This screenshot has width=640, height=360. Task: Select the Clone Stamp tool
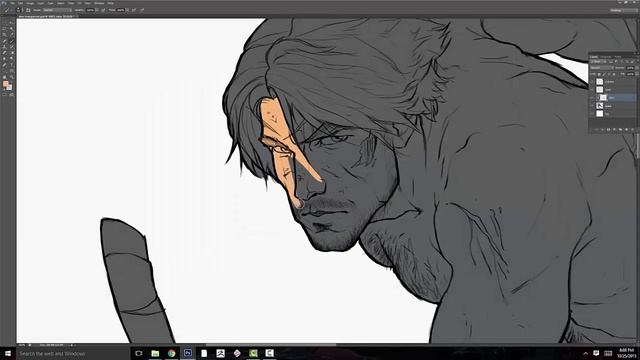4,47
